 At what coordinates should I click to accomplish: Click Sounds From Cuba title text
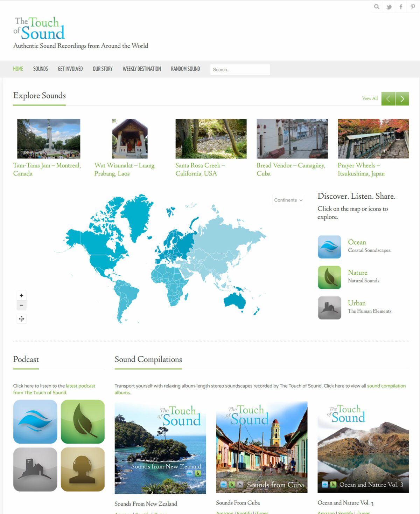[x=238, y=503]
